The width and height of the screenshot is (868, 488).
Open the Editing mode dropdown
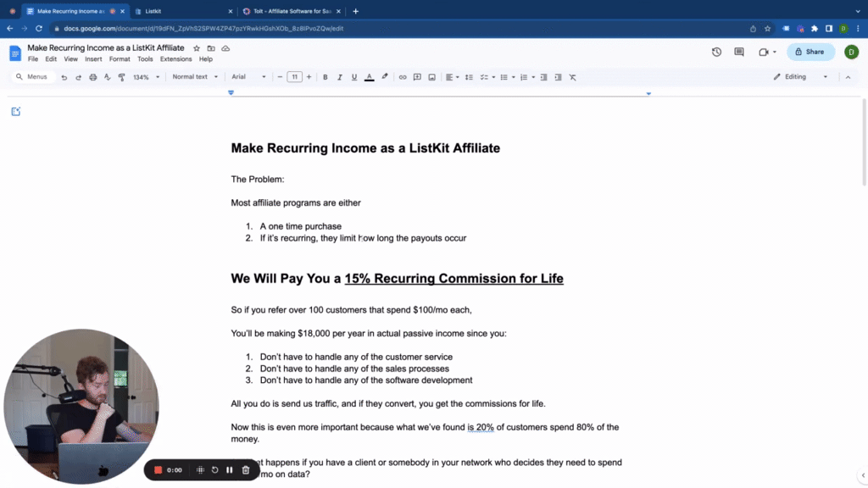coord(800,77)
